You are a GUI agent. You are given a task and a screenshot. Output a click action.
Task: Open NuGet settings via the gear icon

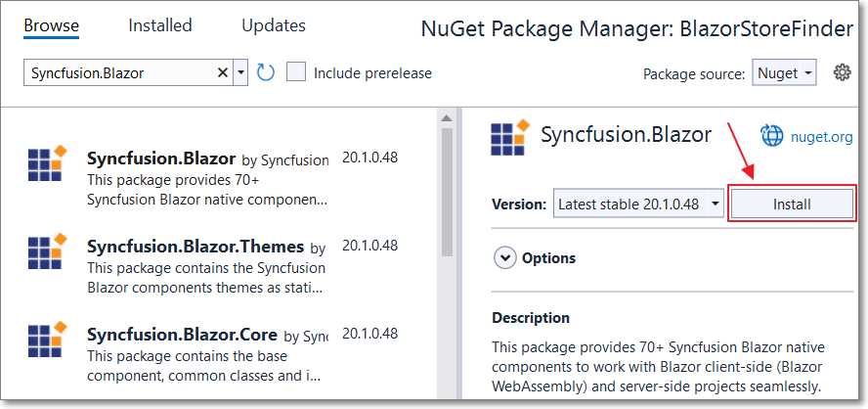tap(842, 72)
